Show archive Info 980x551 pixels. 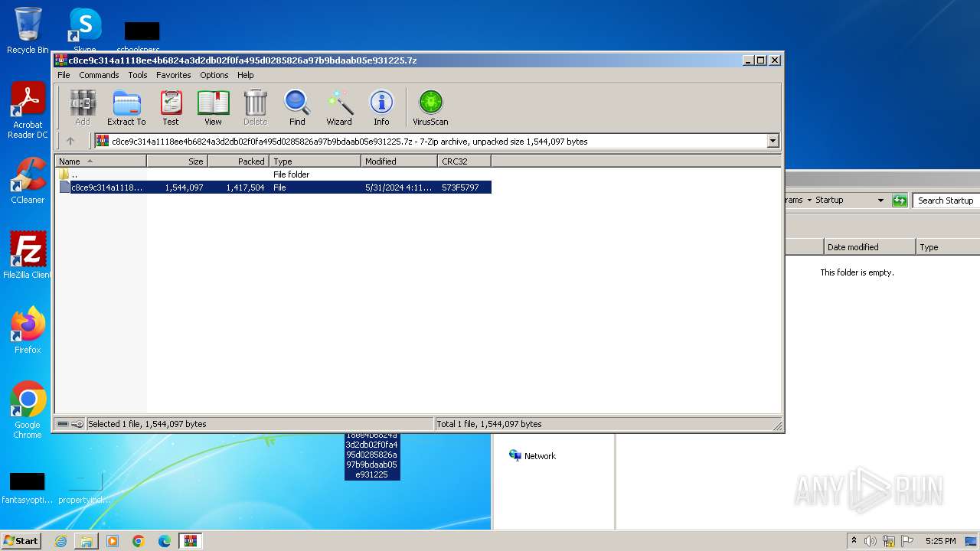tap(381, 107)
